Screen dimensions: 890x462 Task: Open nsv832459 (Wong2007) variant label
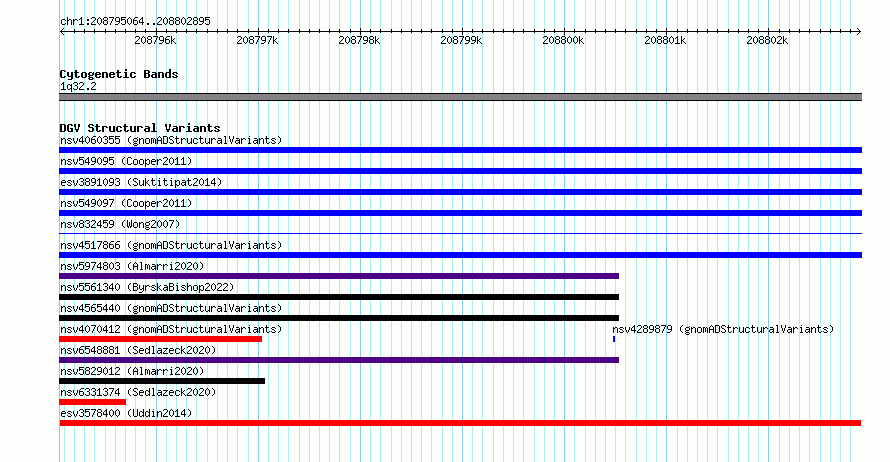click(x=120, y=224)
